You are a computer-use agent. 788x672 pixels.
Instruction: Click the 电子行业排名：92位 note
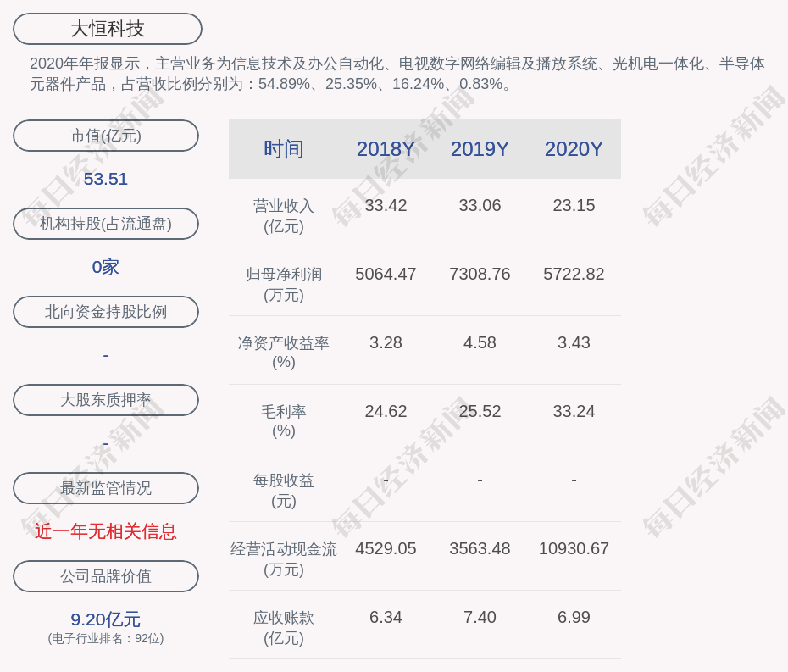[x=106, y=638]
